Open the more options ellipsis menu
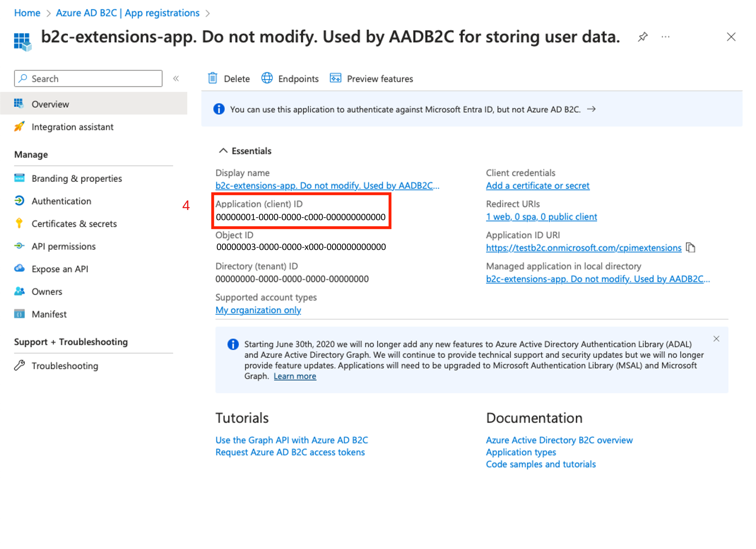 coord(665,37)
